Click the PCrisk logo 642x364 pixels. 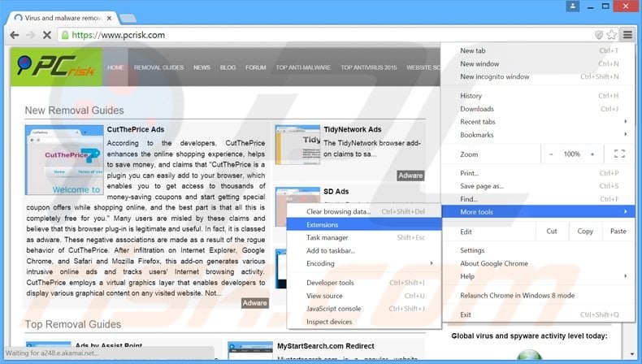click(57, 67)
